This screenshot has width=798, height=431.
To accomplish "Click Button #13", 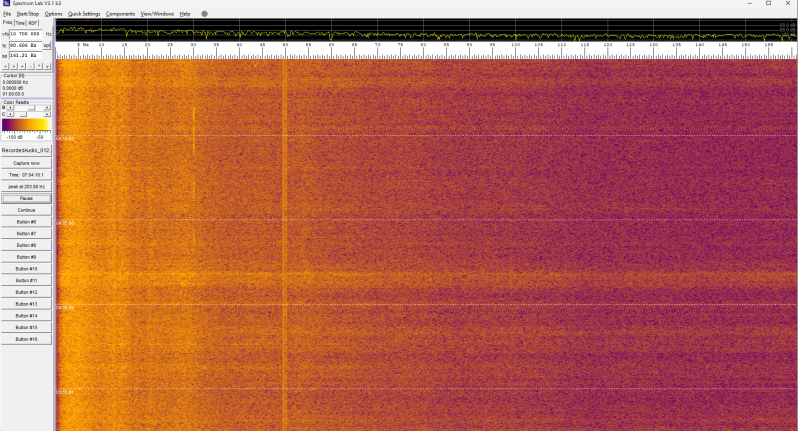I will [26, 304].
